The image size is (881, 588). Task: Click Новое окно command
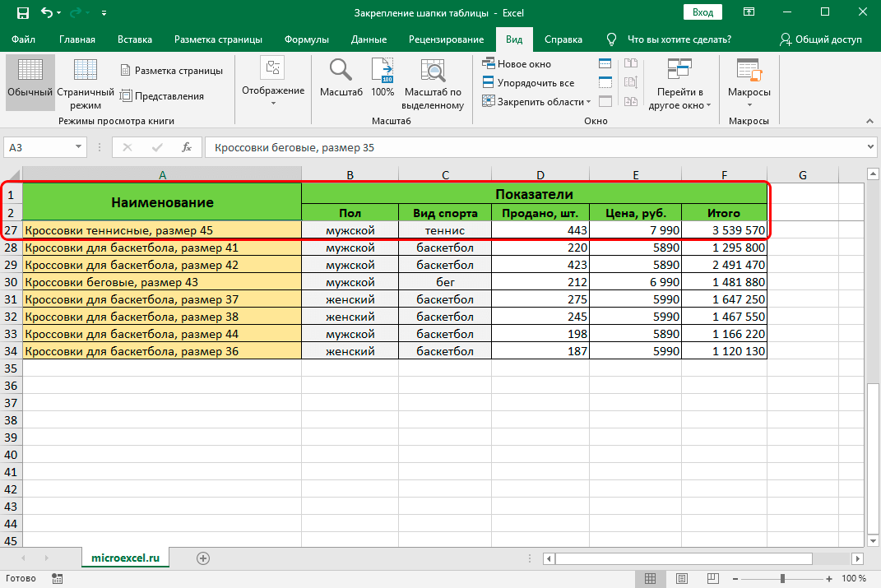click(x=517, y=64)
